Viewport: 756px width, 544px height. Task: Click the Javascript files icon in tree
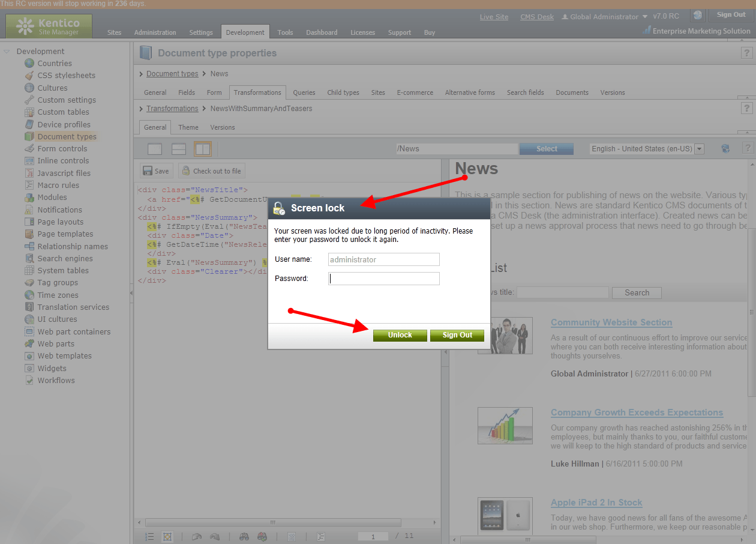(29, 173)
